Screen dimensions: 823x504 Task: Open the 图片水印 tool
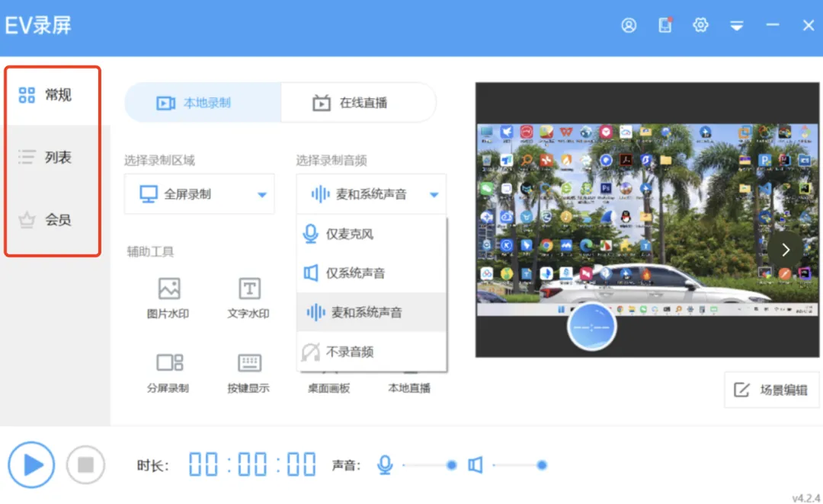168,298
